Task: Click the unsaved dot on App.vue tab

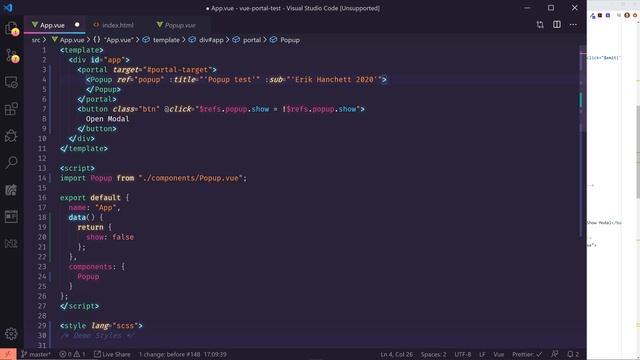Action: tap(77, 25)
